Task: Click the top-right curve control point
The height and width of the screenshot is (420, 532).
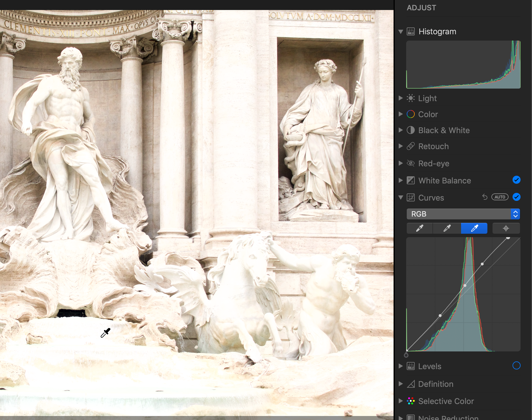Action: pyautogui.click(x=508, y=238)
